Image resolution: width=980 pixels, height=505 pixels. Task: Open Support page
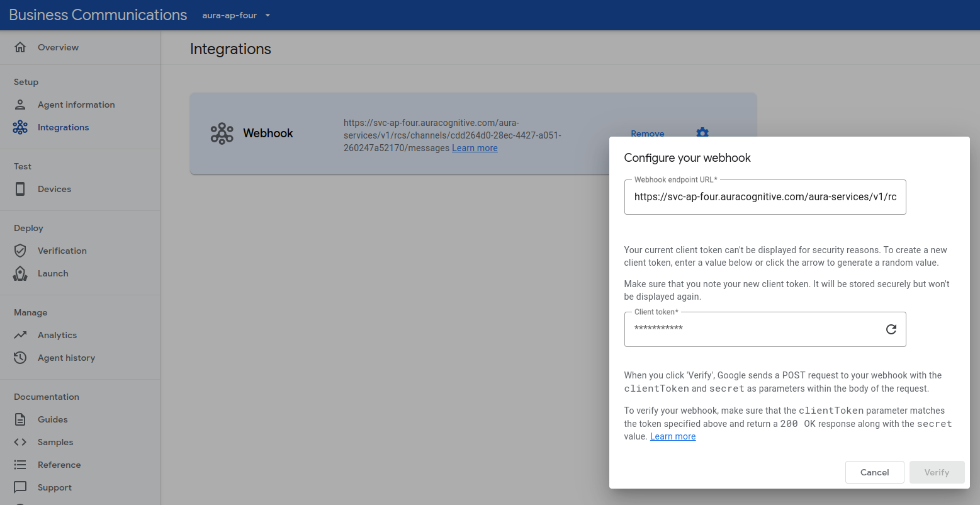pyautogui.click(x=55, y=487)
